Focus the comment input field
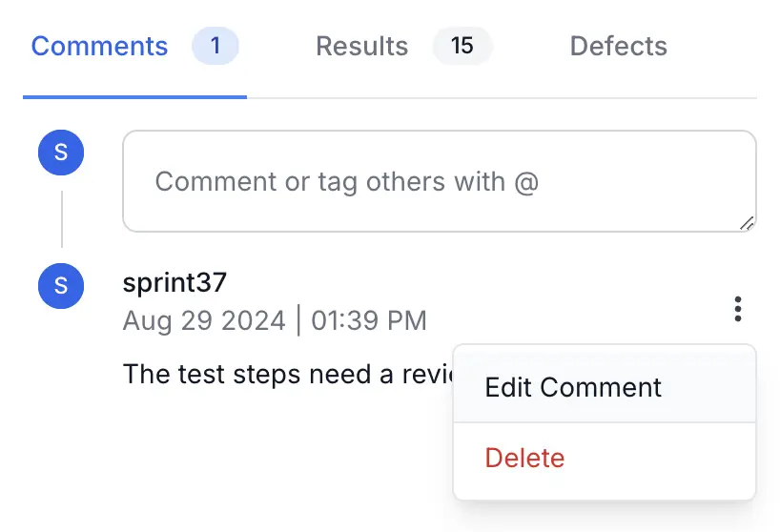 (439, 181)
